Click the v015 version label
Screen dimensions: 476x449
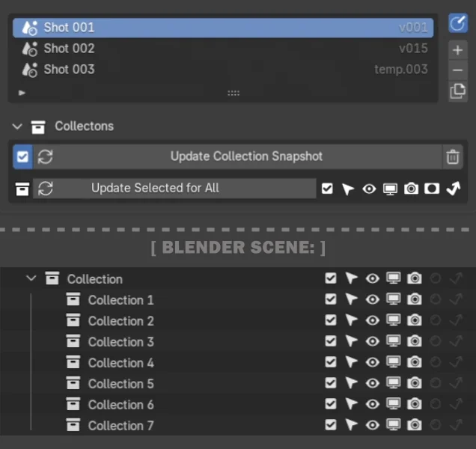pyautogui.click(x=413, y=49)
